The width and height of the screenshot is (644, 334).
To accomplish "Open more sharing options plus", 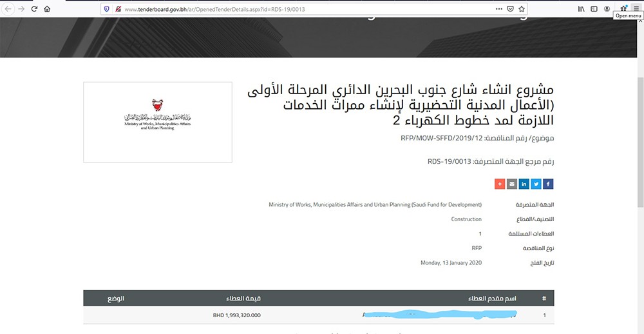I will pyautogui.click(x=500, y=184).
